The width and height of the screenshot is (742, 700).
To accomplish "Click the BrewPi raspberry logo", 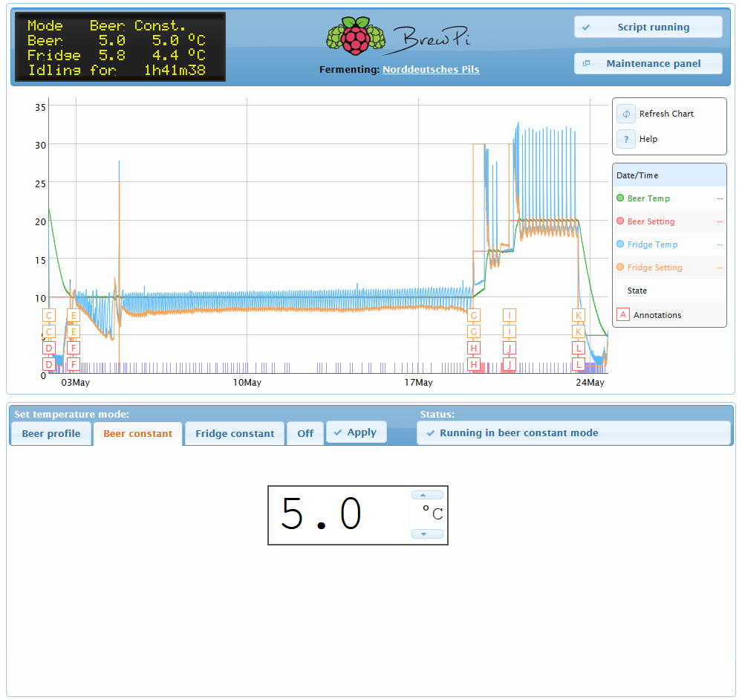I will [x=357, y=36].
